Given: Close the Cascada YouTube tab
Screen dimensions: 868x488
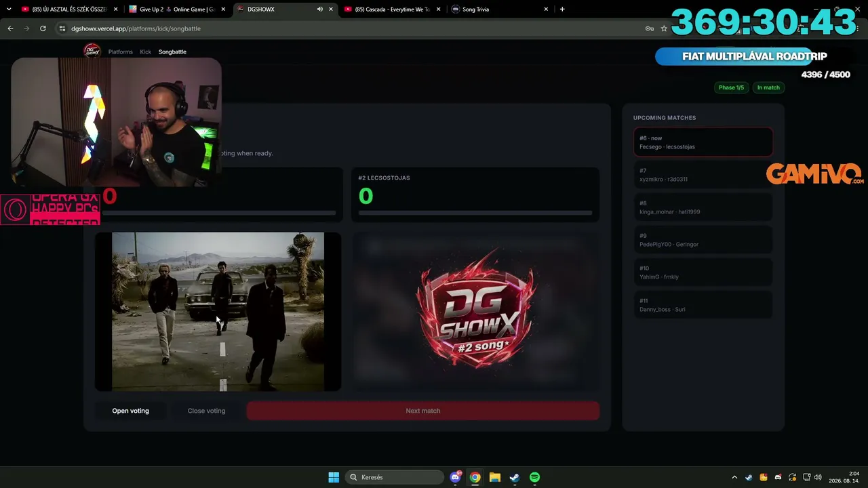Looking at the screenshot, I should point(439,9).
